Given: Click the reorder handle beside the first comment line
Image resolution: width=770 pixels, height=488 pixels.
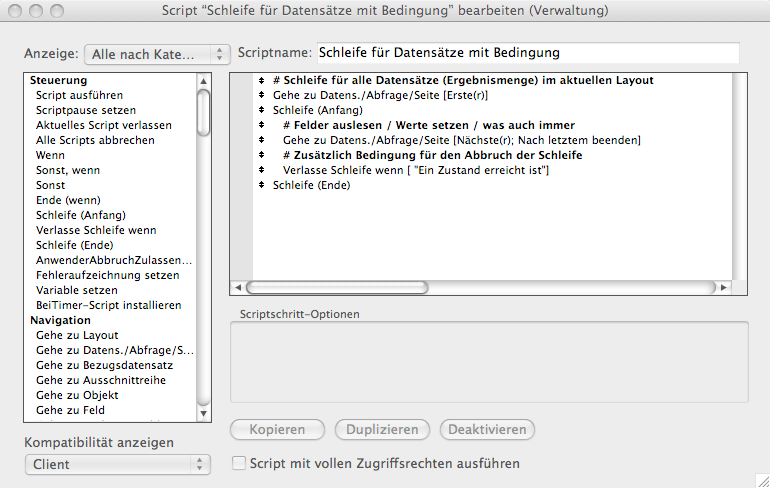Looking at the screenshot, I should [261, 80].
